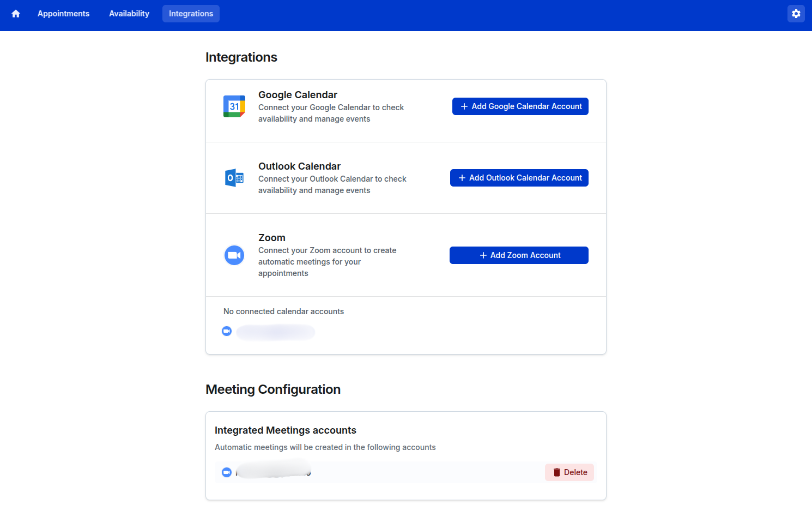Click the Google Calendar logo icon
Image resolution: width=812 pixels, height=510 pixels.
234,106
